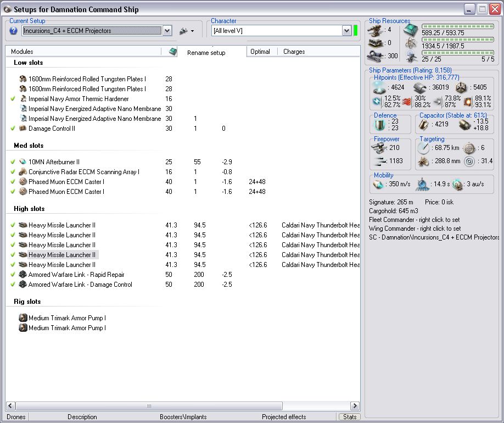Toggle last Heavy Missile Launcher II checkmark
The height and width of the screenshot is (423, 504).
point(13,265)
